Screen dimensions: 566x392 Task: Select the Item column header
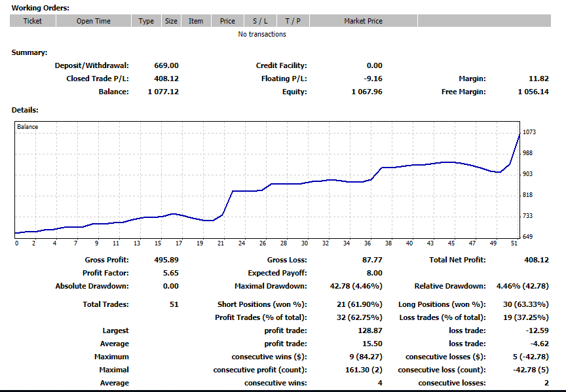[196, 21]
